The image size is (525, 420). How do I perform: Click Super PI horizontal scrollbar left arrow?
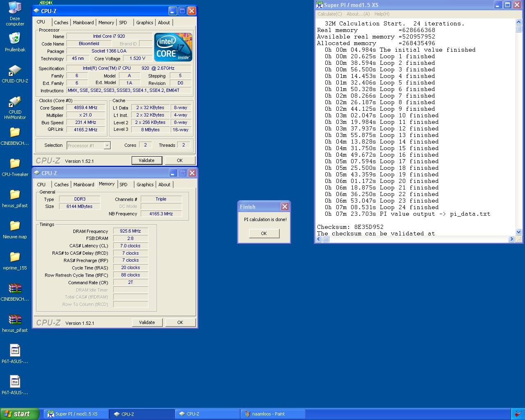(319, 239)
